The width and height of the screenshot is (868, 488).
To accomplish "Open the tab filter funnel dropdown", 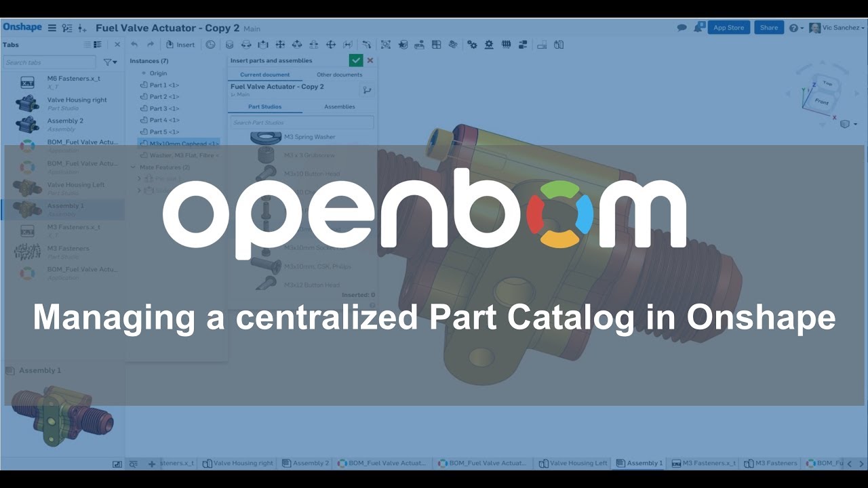I will point(110,62).
